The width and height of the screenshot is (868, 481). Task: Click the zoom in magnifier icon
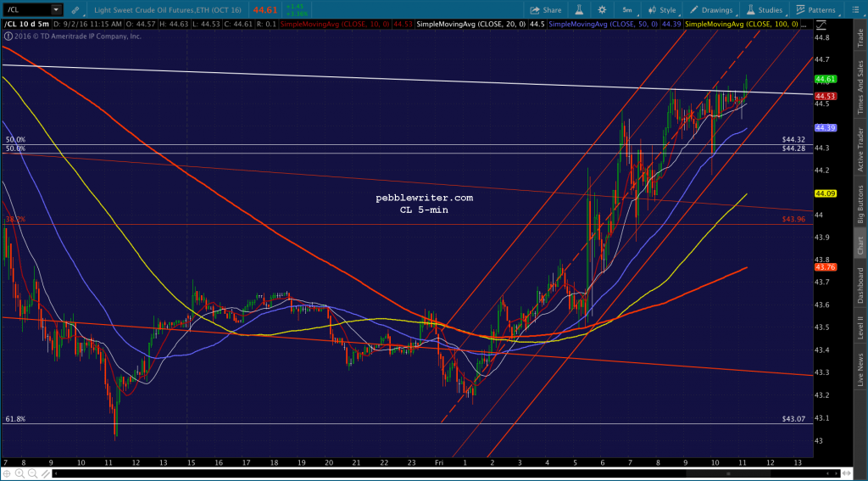click(x=19, y=473)
